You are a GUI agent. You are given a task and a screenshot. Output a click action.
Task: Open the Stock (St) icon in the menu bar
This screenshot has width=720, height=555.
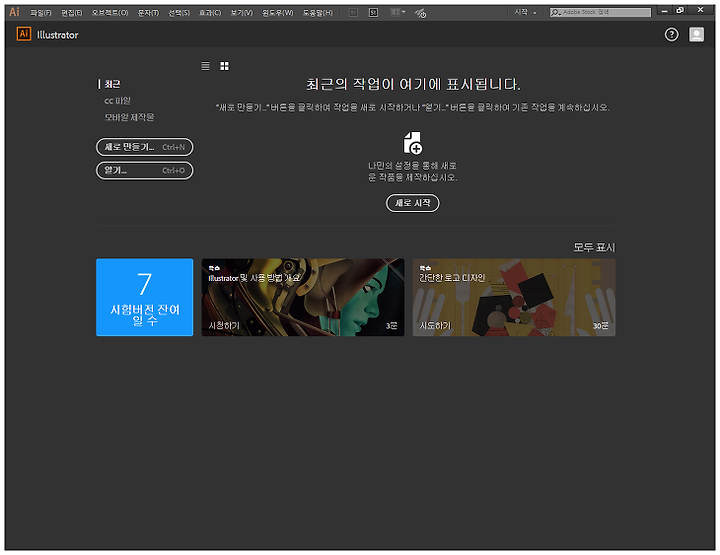(373, 12)
